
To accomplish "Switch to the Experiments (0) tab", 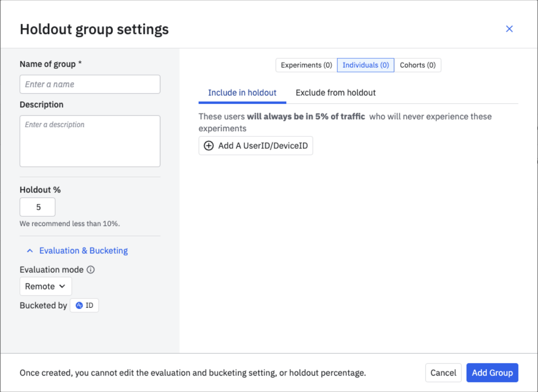I will pos(306,65).
